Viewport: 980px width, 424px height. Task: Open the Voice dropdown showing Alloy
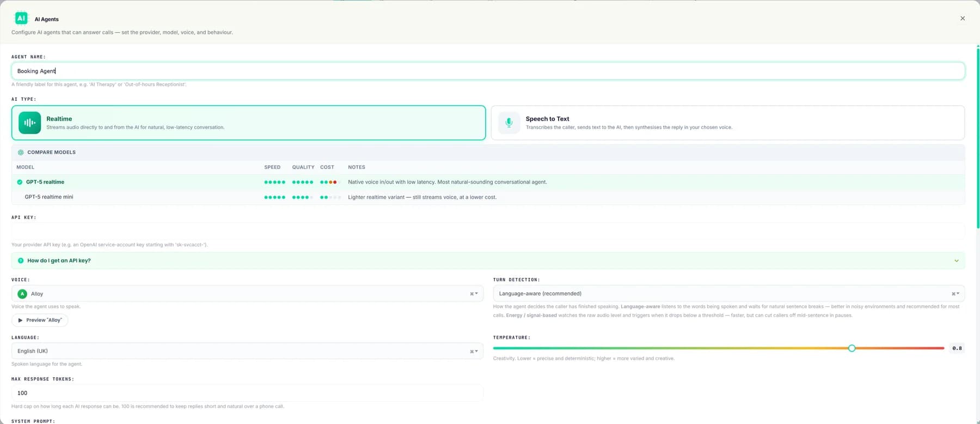247,294
